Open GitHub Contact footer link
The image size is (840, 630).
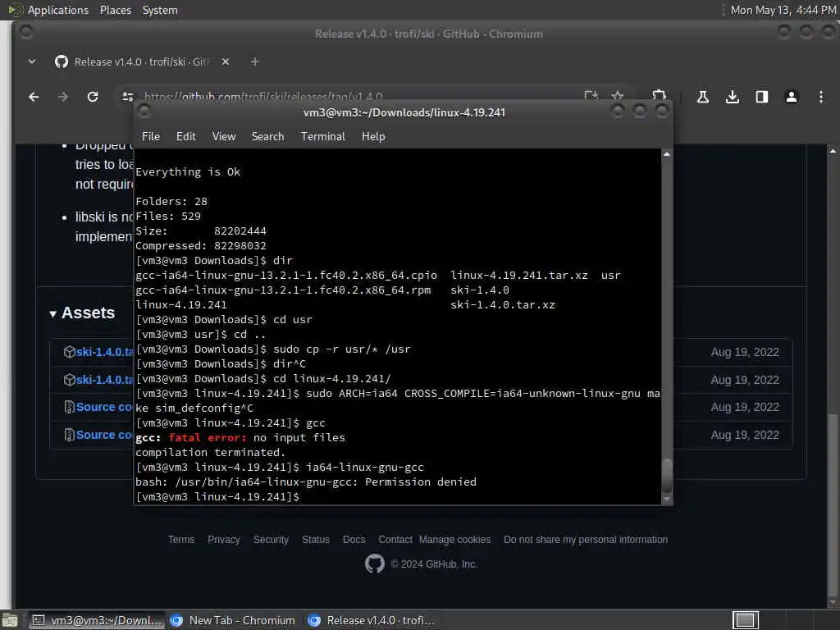[395, 540]
